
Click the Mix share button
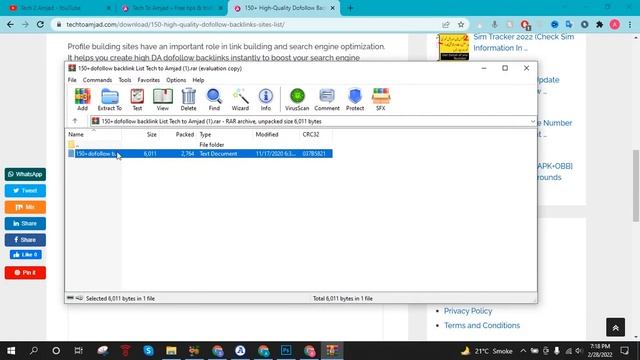[25, 207]
